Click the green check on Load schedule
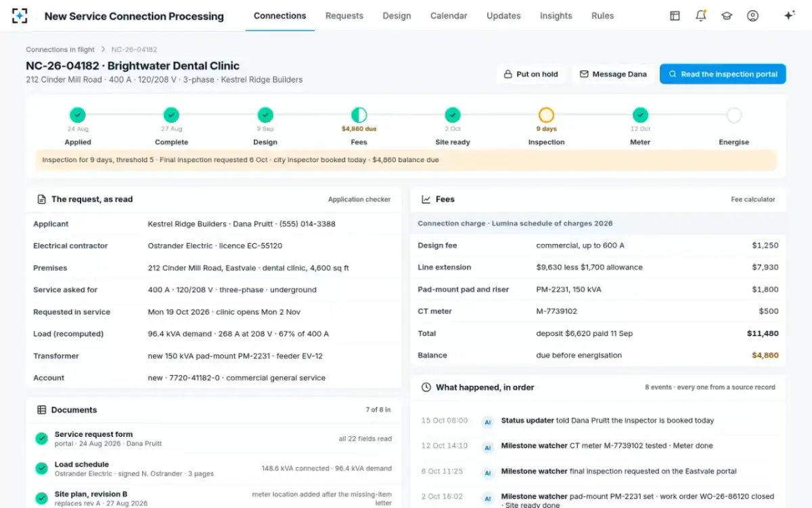The width and height of the screenshot is (812, 508). (x=41, y=469)
